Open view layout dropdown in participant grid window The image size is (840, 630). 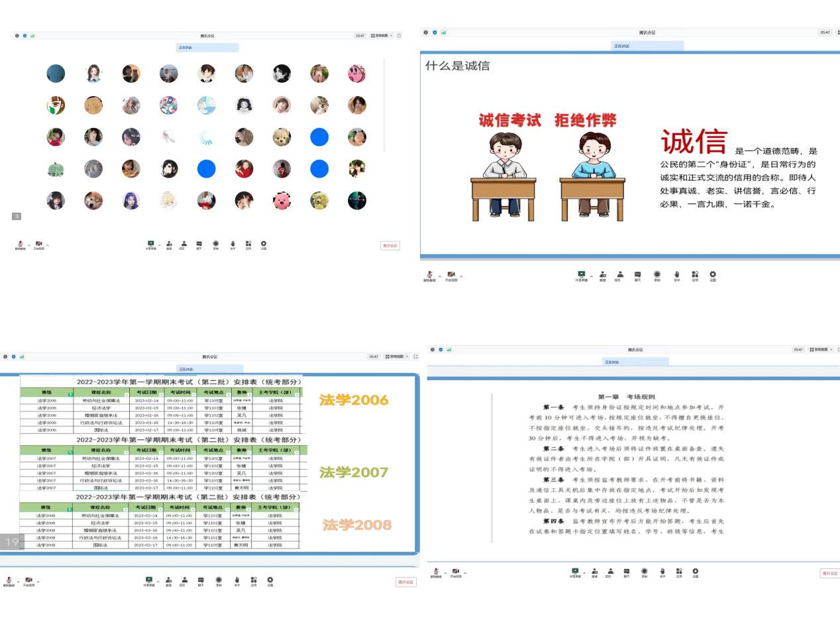coord(382,36)
